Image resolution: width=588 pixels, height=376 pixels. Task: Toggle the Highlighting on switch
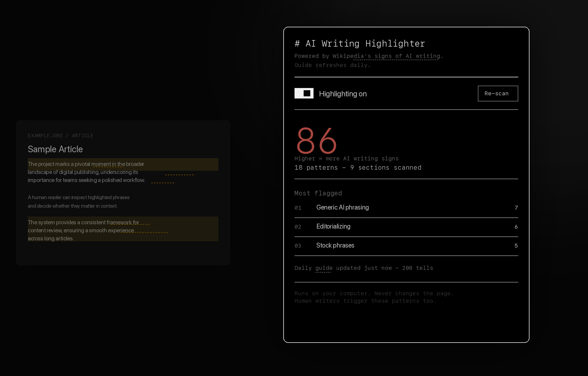pos(304,93)
